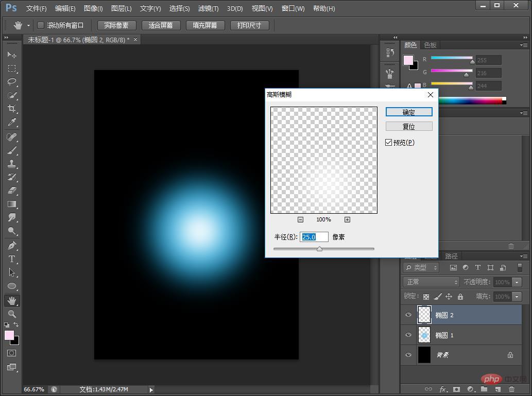
Task: Open the blend mode 正常 dropdown
Action: (x=431, y=282)
